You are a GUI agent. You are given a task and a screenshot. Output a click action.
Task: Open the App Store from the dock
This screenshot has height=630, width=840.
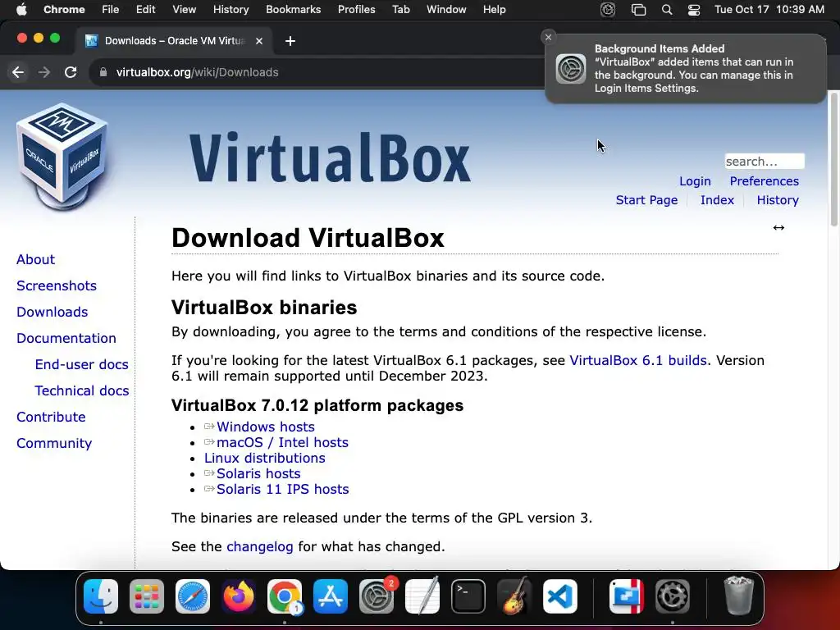331,596
